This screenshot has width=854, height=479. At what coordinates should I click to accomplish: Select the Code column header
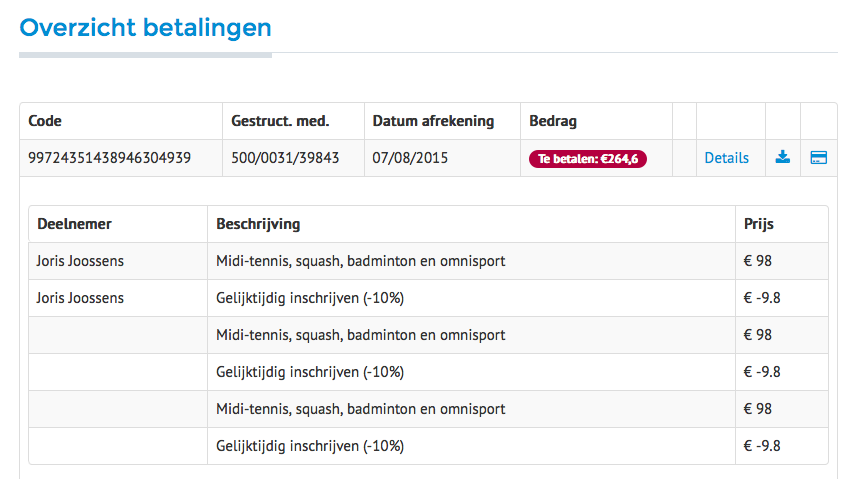45,121
